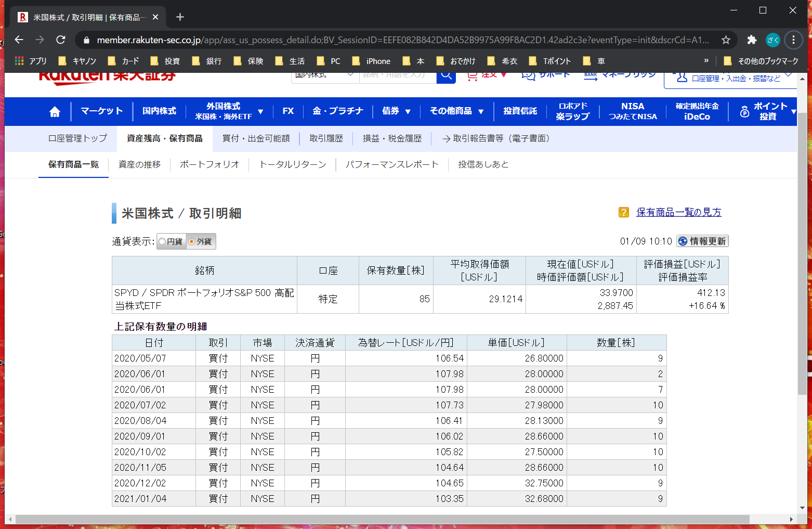Open a new browser tab with plus icon

pos(180,17)
